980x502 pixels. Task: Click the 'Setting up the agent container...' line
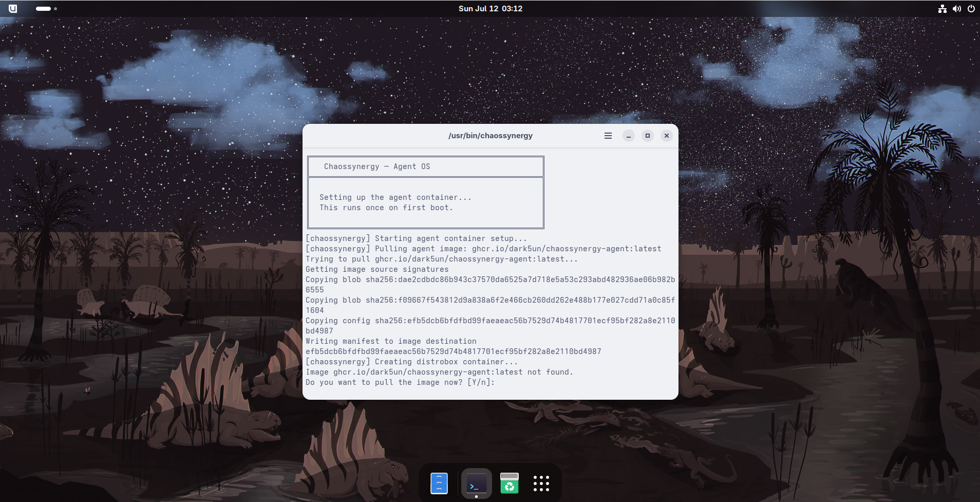[x=395, y=197]
